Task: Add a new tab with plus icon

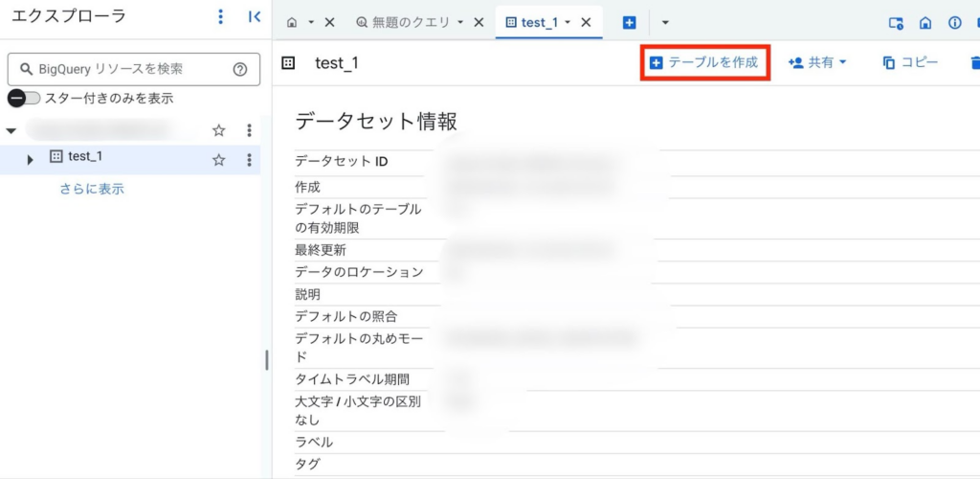Action: pos(629,22)
